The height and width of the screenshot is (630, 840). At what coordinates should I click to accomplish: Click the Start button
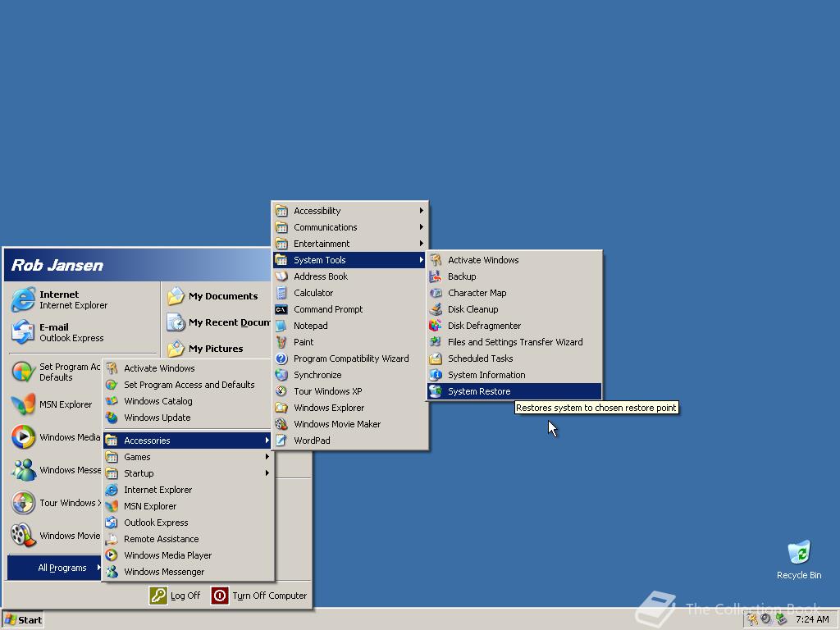point(22,620)
